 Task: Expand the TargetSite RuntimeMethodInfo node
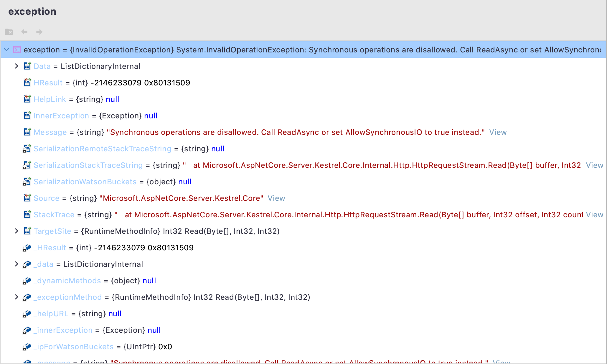tap(17, 231)
